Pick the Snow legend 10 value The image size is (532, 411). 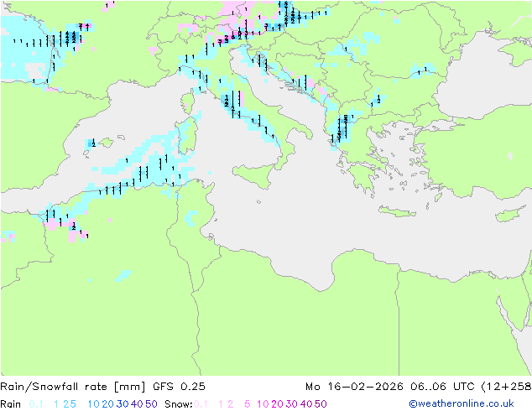[263, 404]
